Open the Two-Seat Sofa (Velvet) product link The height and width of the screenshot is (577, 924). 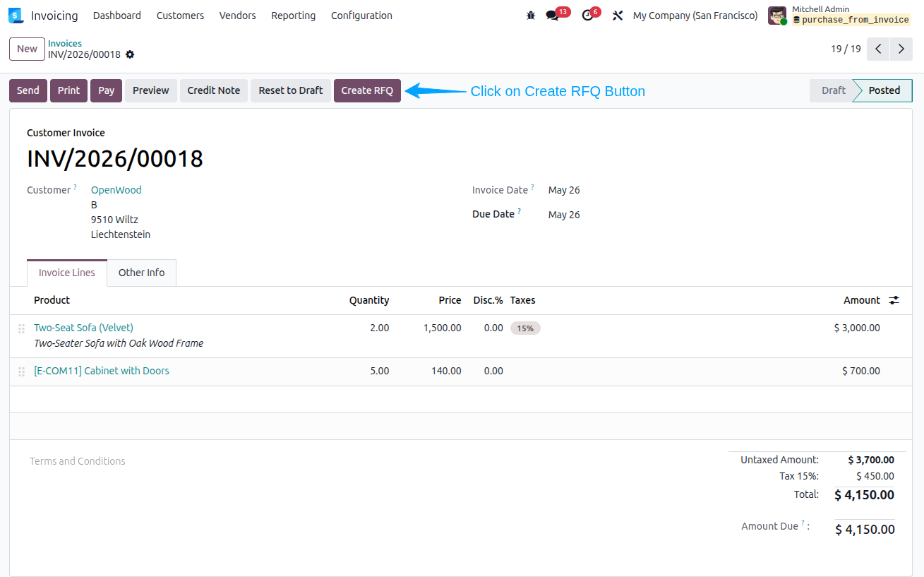(x=83, y=328)
